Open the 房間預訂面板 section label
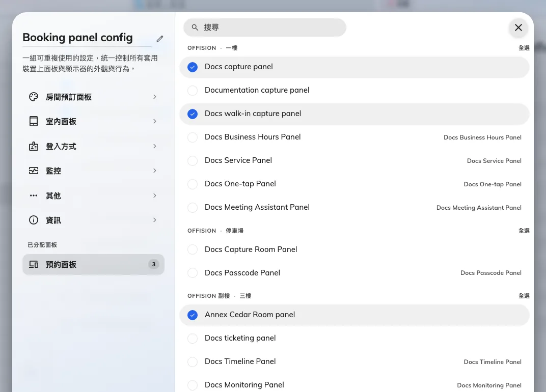The image size is (546, 392). (x=69, y=97)
